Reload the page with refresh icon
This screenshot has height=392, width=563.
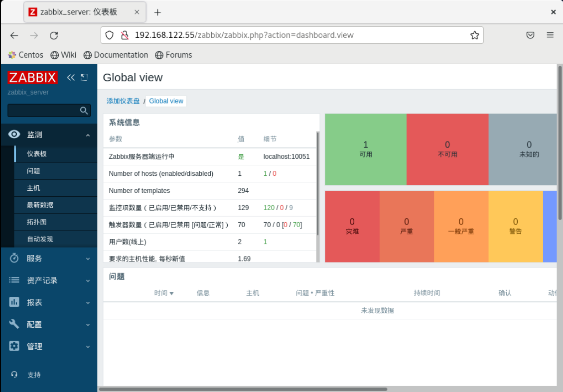click(54, 35)
